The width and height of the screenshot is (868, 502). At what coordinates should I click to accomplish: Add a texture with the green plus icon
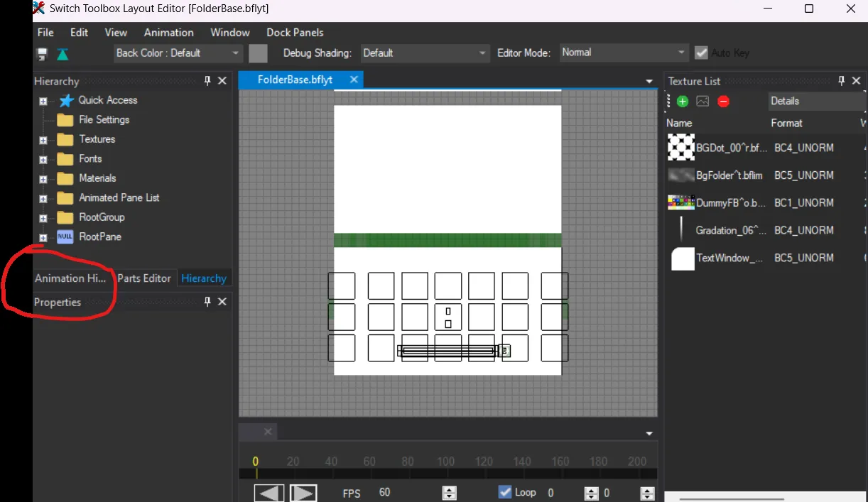pos(683,102)
